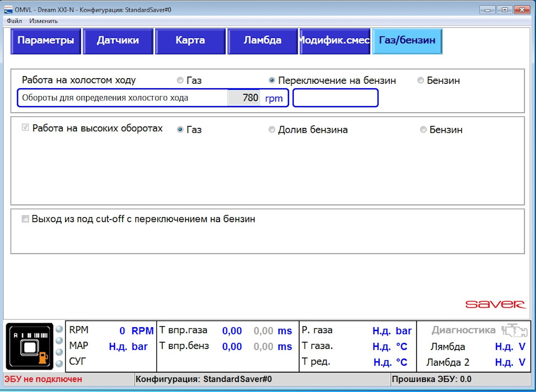The image size is (536, 392).
Task: Open the Датчики tab
Action: (x=118, y=41)
